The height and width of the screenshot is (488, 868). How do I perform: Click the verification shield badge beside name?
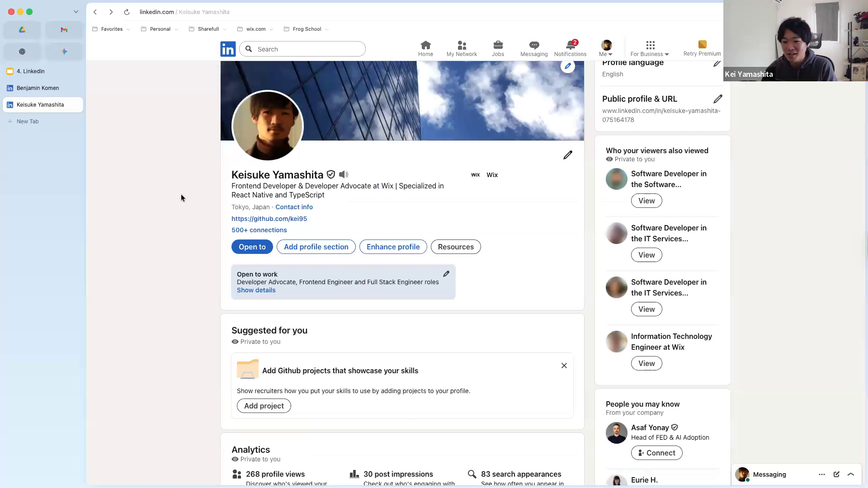click(331, 174)
